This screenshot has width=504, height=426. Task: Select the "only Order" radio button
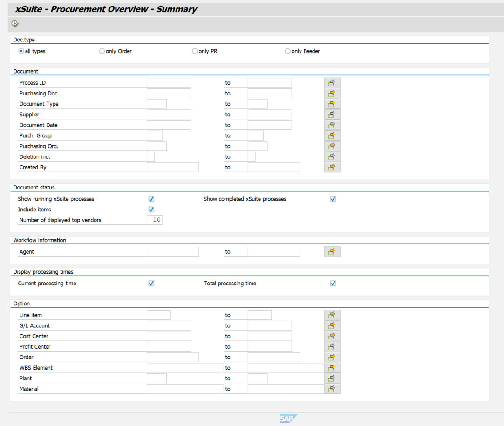coord(102,51)
